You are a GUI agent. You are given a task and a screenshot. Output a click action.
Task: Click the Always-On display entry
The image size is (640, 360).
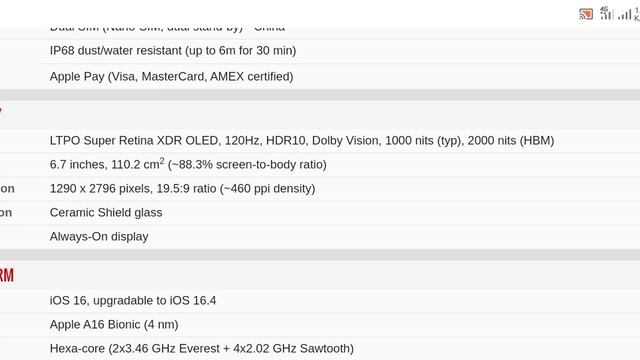(99, 237)
